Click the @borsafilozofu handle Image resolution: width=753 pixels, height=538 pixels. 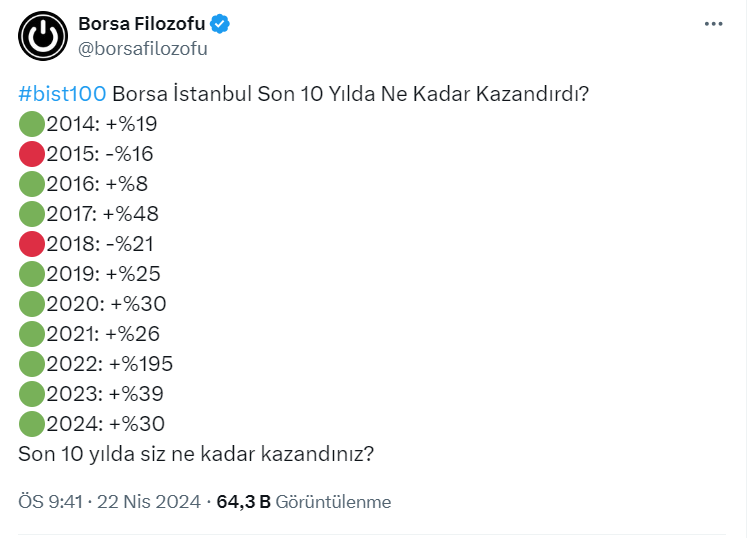coord(143,48)
